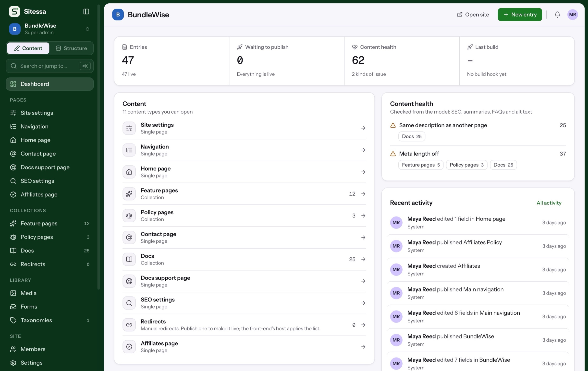588x371 pixels.
Task: Switch to the Content tab
Action: (28, 48)
